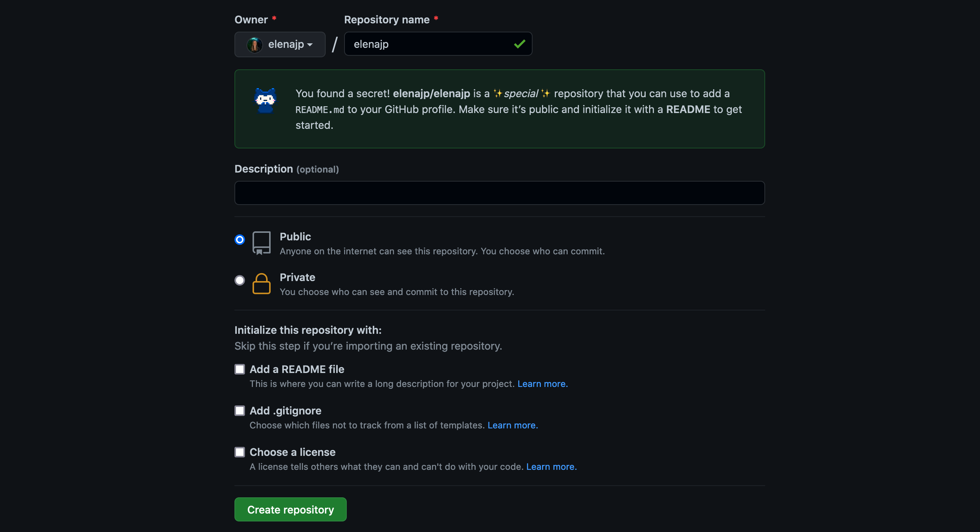Image resolution: width=980 pixels, height=532 pixels.
Task: Open the Owner elenajp dropdown
Action: tap(280, 44)
